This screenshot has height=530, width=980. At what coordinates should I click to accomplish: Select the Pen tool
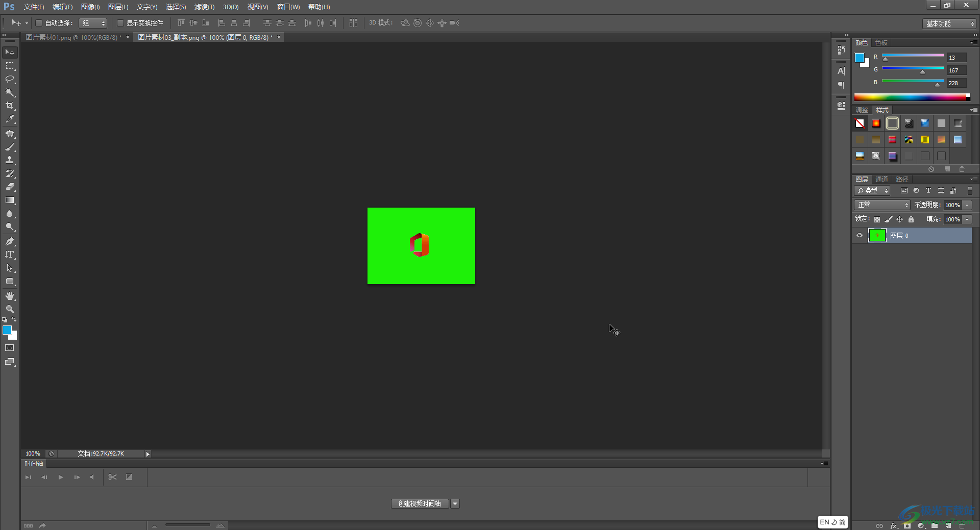point(10,241)
